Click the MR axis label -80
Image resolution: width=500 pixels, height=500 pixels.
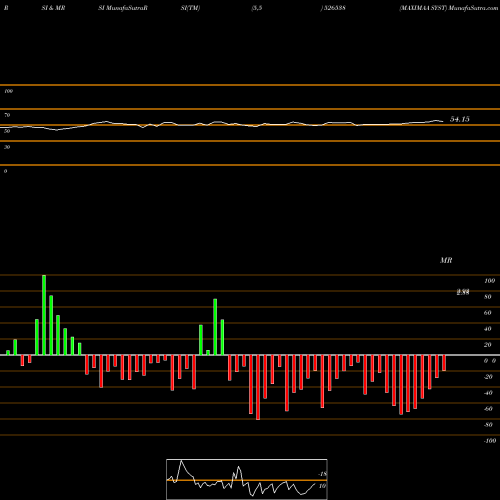point(488,425)
